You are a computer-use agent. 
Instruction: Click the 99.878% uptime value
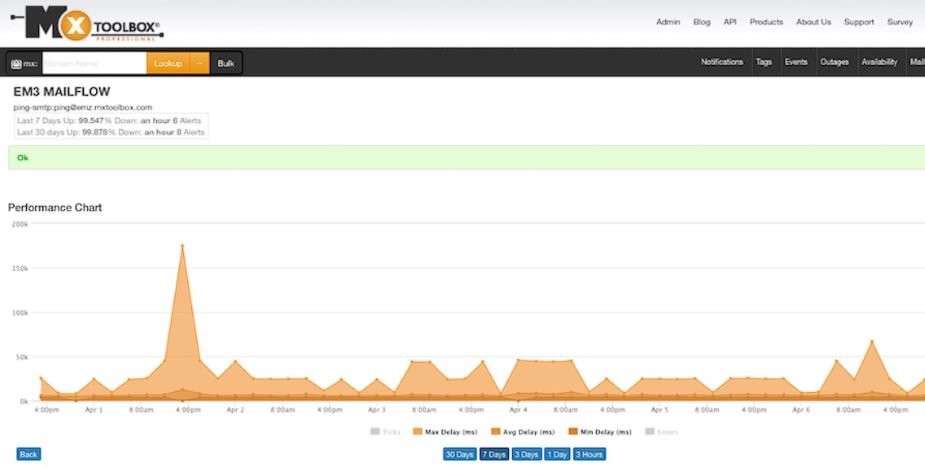(x=99, y=132)
